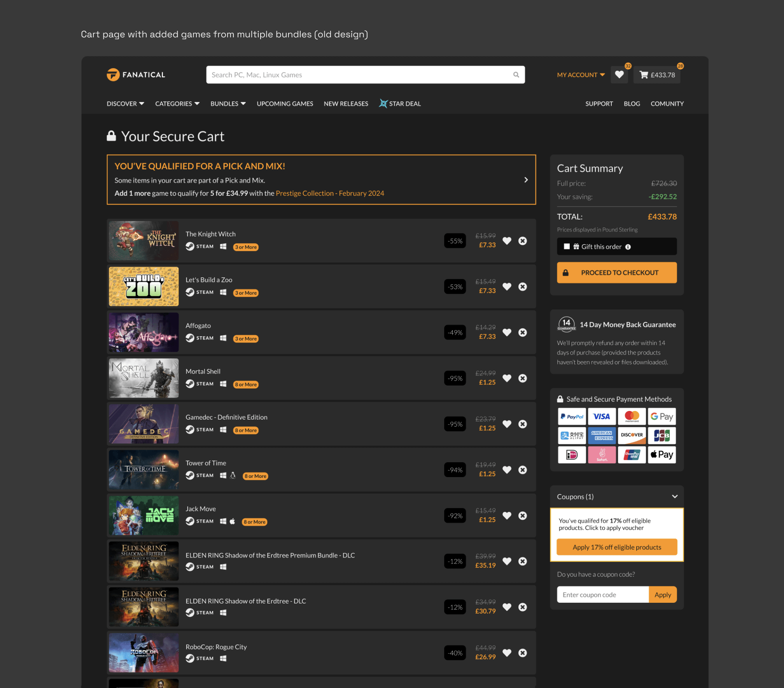Viewport: 784px width, 688px height.
Task: Open the Let's Build a Zoo thumbnail
Action: pos(143,286)
